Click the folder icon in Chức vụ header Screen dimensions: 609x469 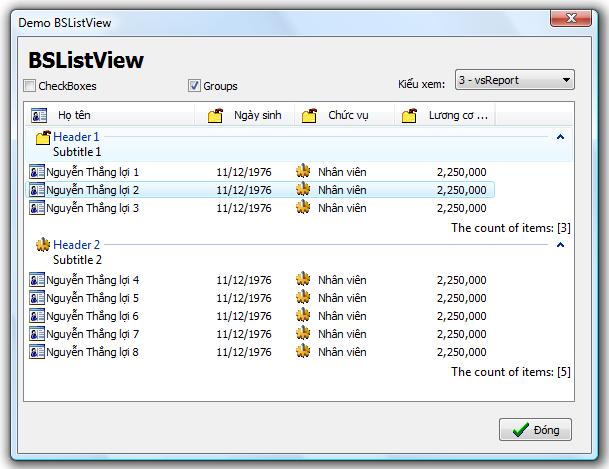coord(309,115)
